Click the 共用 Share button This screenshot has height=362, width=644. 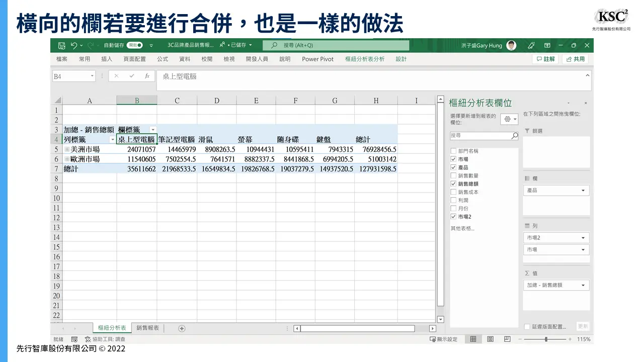(575, 59)
